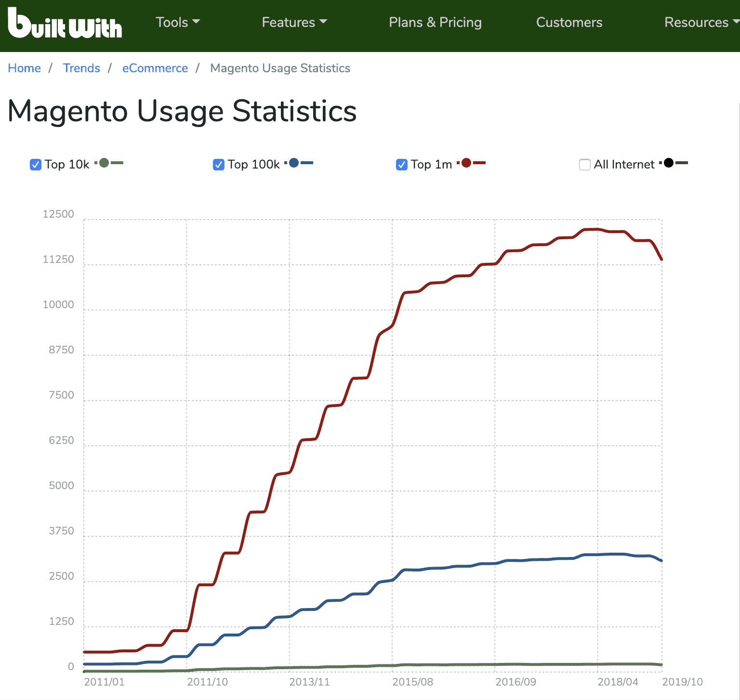Click the 2013/11 x-axis label
The image size is (740, 700).
click(309, 682)
